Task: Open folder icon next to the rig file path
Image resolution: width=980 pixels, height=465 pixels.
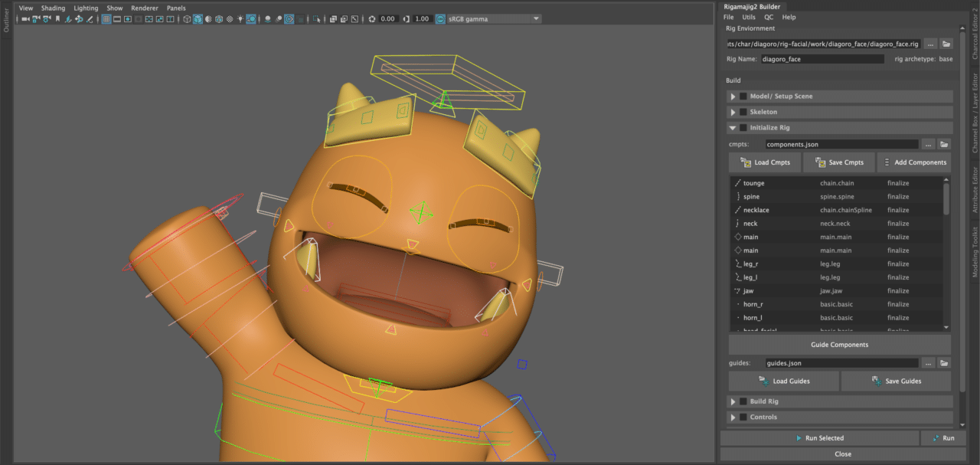Action: coord(946,44)
